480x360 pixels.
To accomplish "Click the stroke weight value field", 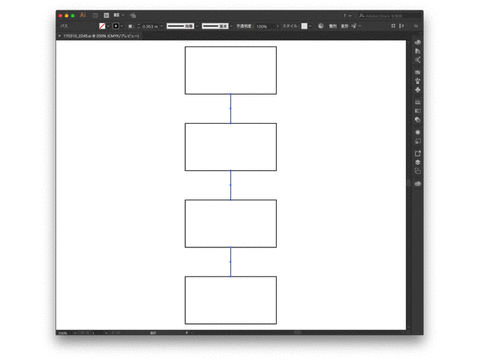I will (150, 26).
